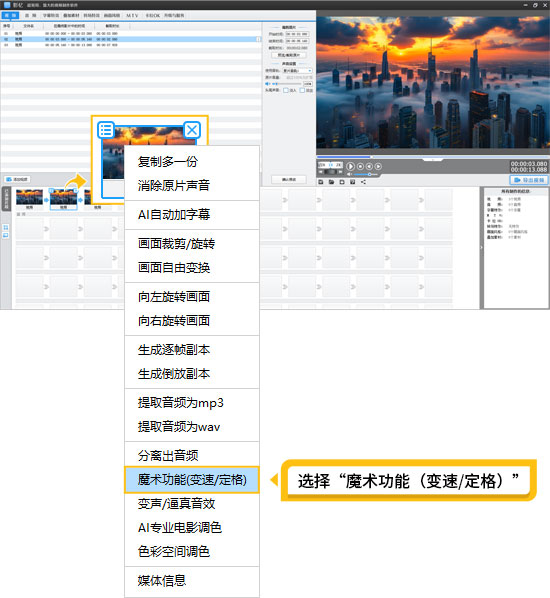Toggle the fade-in checkbox in sound settings

[286, 90]
